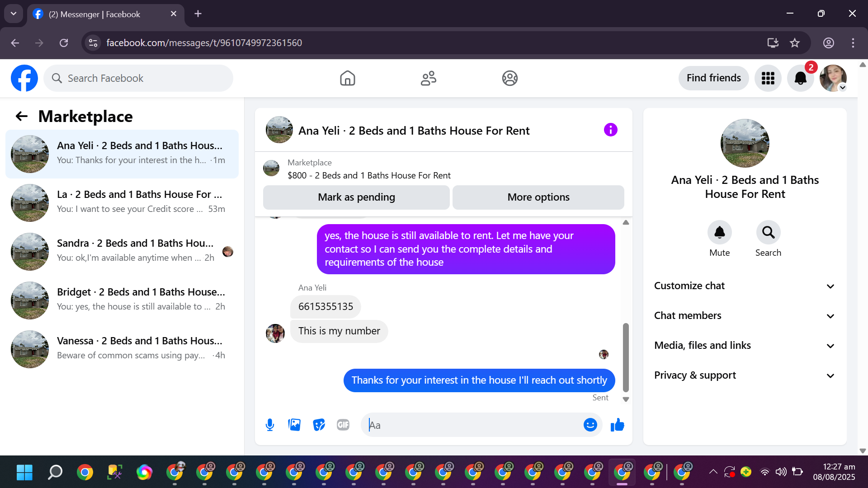The height and width of the screenshot is (488, 868).
Task: Mark listing as pending
Action: point(356,197)
